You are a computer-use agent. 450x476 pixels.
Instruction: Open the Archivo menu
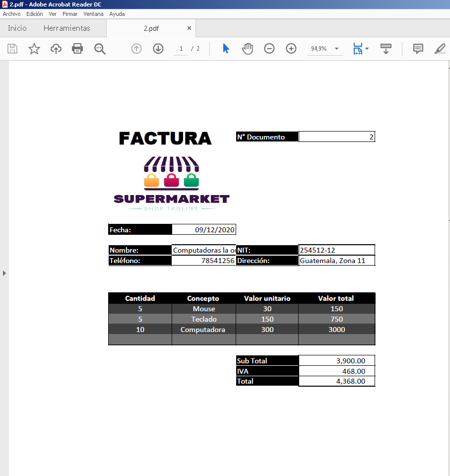click(11, 14)
